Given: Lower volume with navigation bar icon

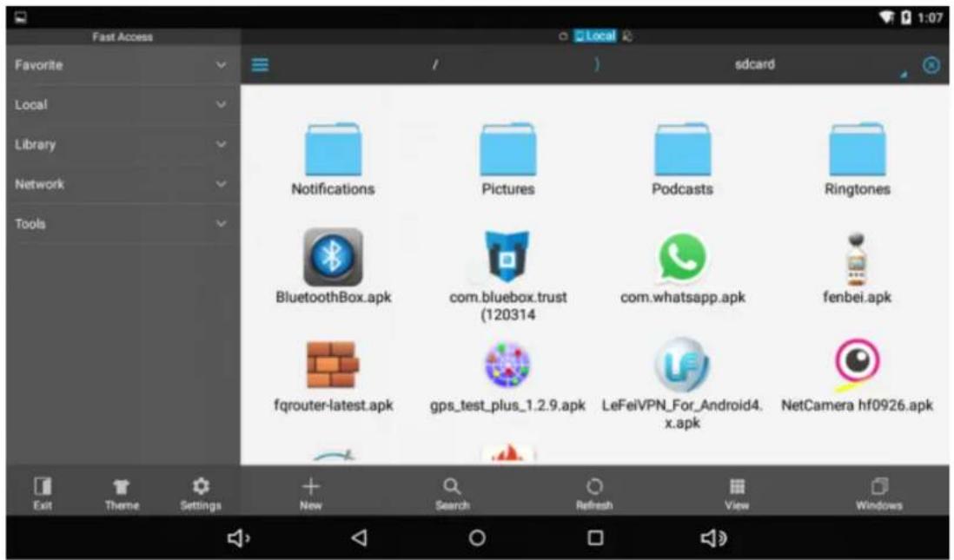Looking at the screenshot, I should 238,537.
